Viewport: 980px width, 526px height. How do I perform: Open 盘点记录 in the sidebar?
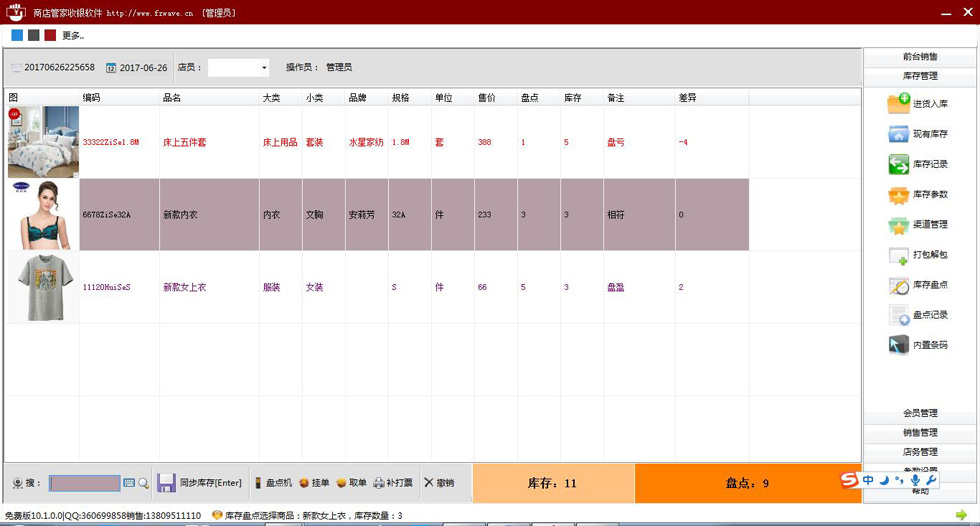(917, 315)
